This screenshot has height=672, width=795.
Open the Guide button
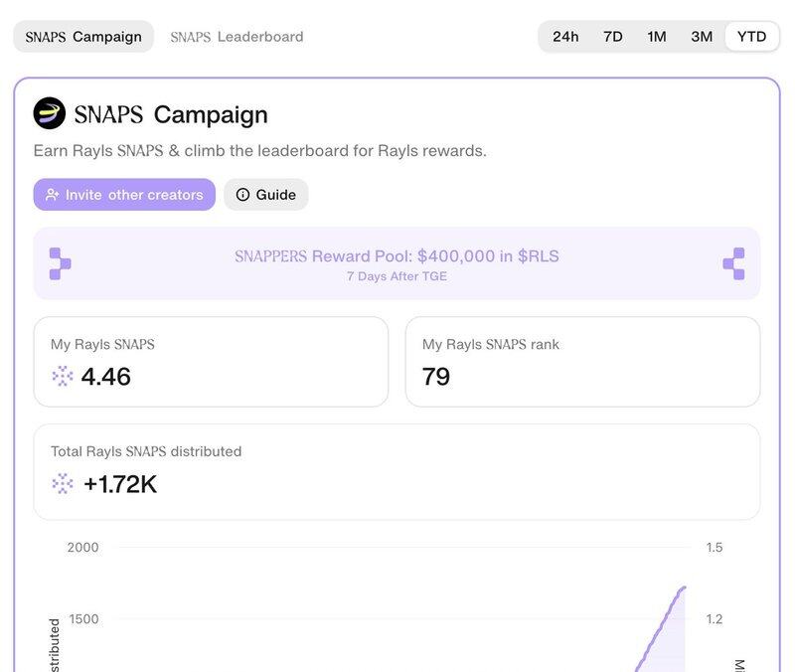pos(266,194)
